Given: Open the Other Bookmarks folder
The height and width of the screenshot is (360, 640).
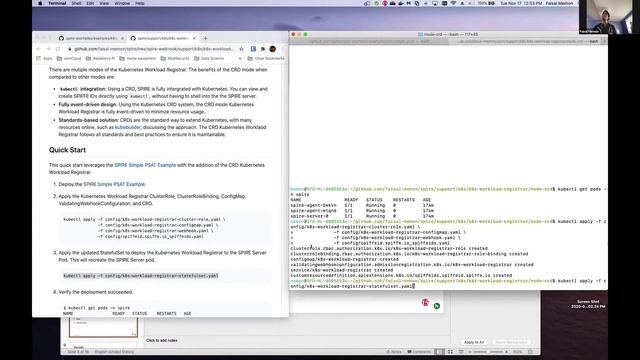Looking at the screenshot, I should [266, 58].
